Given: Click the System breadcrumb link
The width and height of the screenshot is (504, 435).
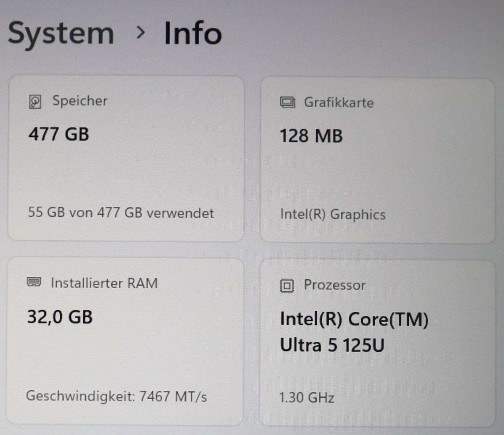Looking at the screenshot, I should click(61, 34).
